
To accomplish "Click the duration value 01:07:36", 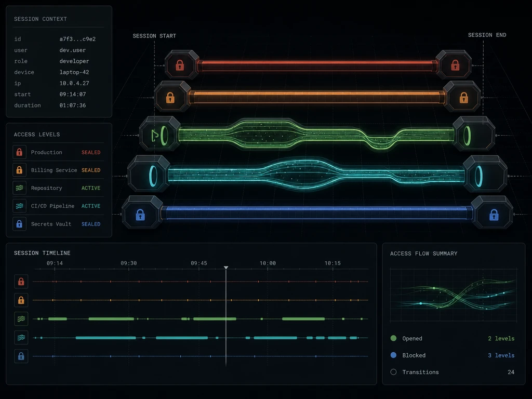I will pos(73,105).
